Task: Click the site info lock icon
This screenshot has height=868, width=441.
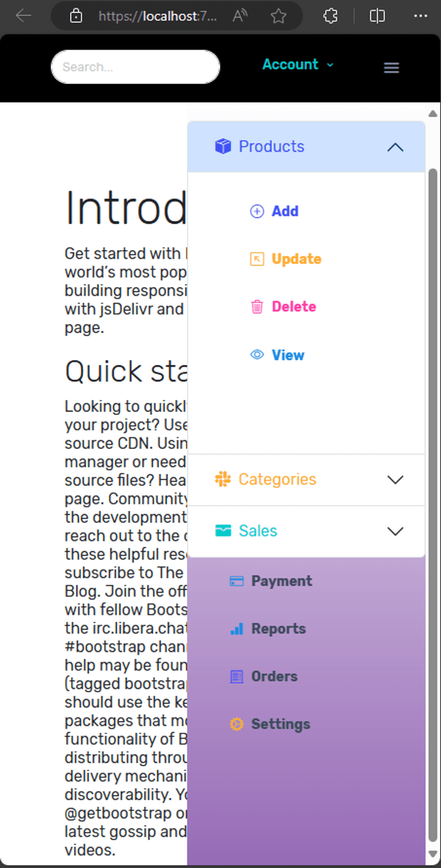Action: pyautogui.click(x=76, y=16)
